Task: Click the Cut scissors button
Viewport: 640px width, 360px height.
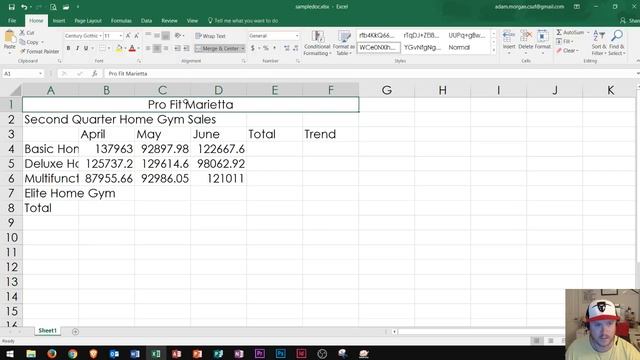Action: tap(27, 33)
